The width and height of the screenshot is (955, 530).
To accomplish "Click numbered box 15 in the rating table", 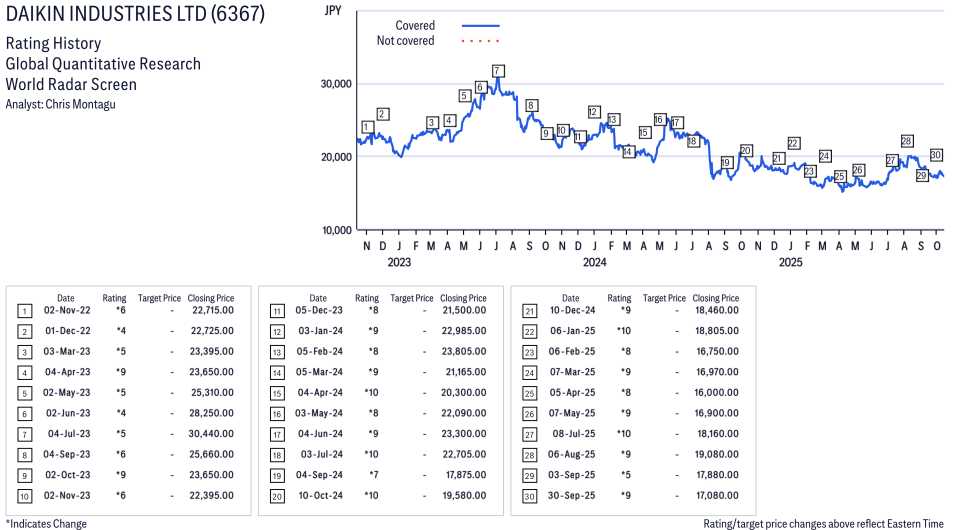I will [277, 393].
